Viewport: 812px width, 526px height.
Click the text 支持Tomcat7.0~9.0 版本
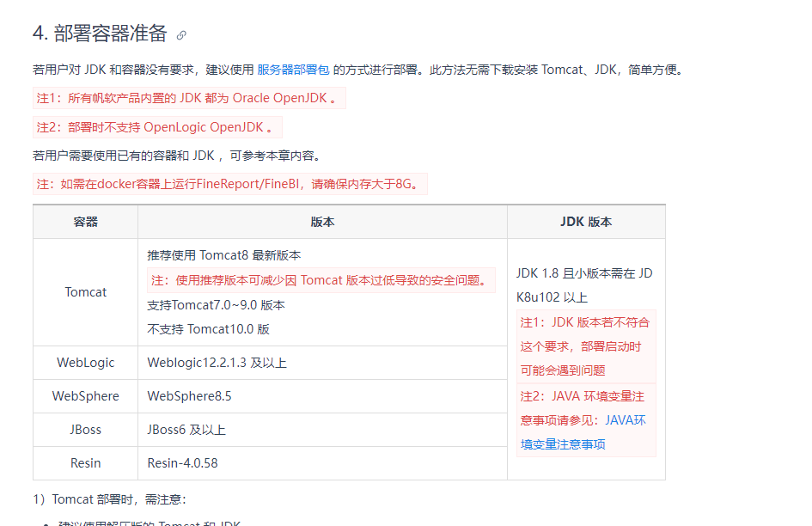point(216,305)
